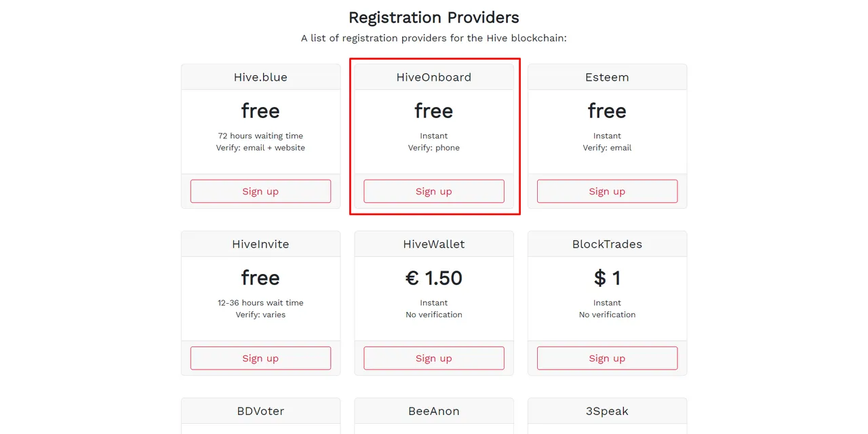The height and width of the screenshot is (434, 868).
Task: Select the HiveInvite card header
Action: point(260,244)
